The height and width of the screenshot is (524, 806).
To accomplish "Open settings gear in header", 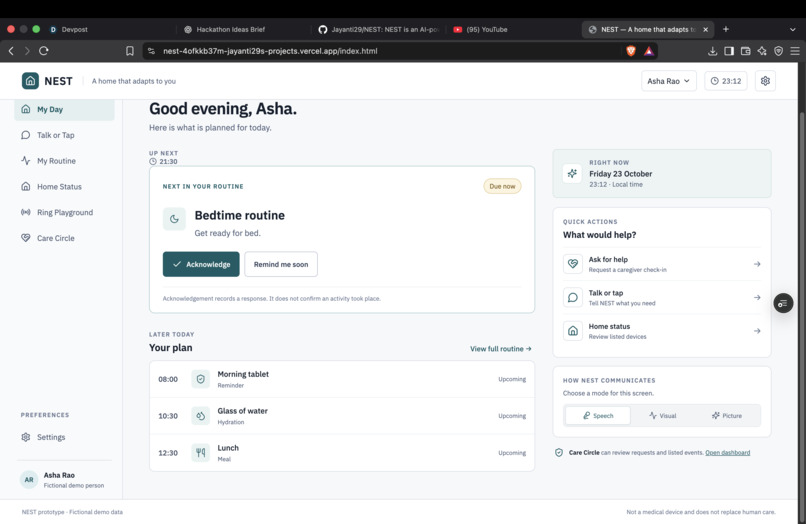I will 765,81.
